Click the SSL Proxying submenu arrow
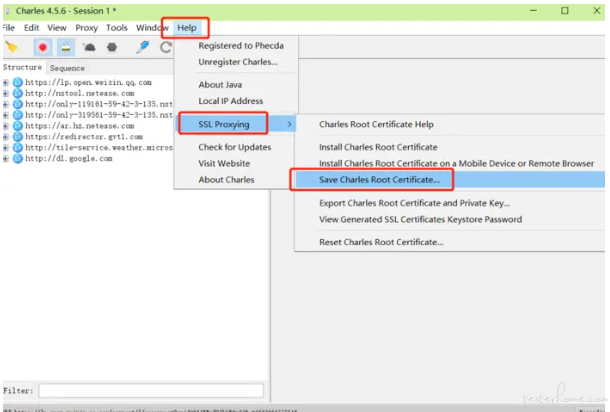This screenshot has height=412, width=610. point(289,124)
